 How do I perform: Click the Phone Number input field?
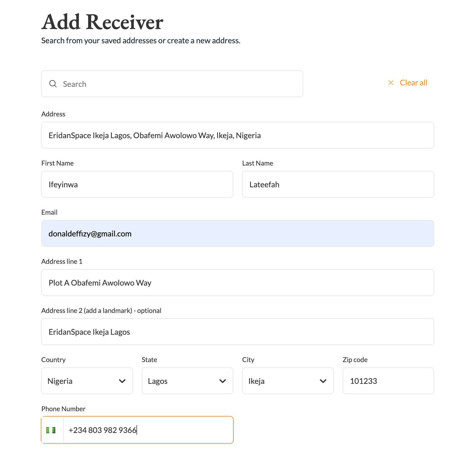coord(148,430)
